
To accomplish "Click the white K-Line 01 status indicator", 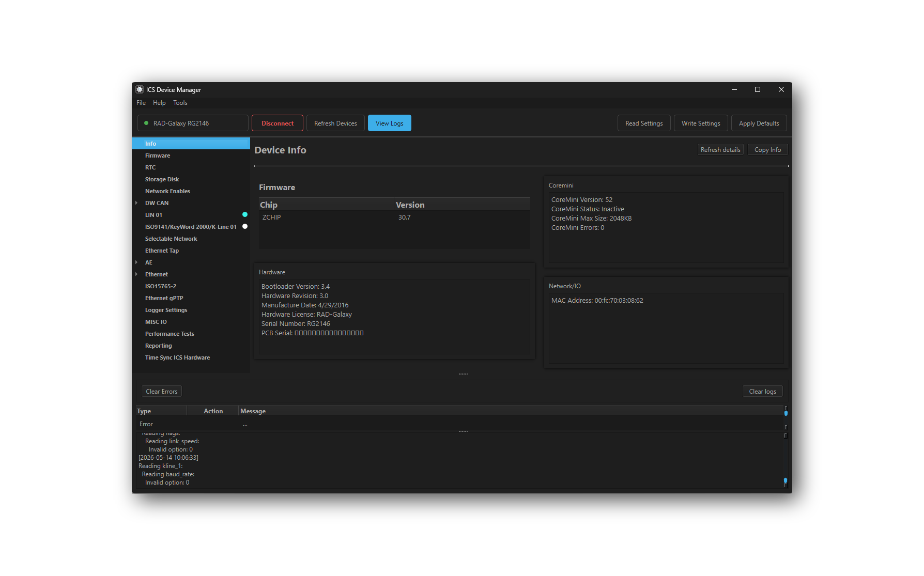I will tap(245, 226).
